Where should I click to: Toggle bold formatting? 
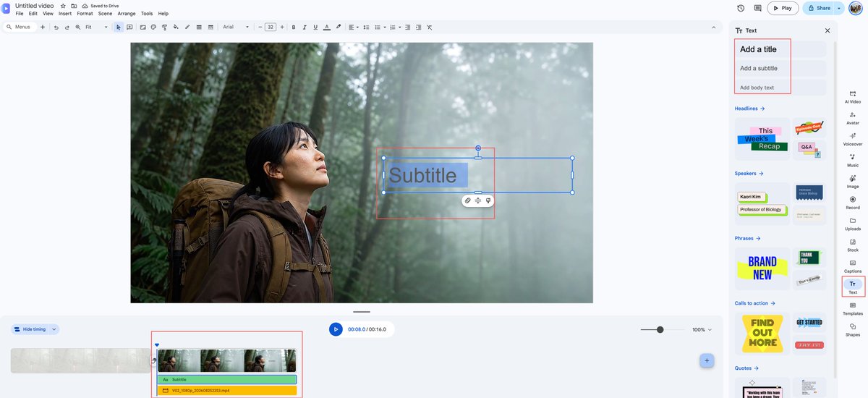coord(293,27)
